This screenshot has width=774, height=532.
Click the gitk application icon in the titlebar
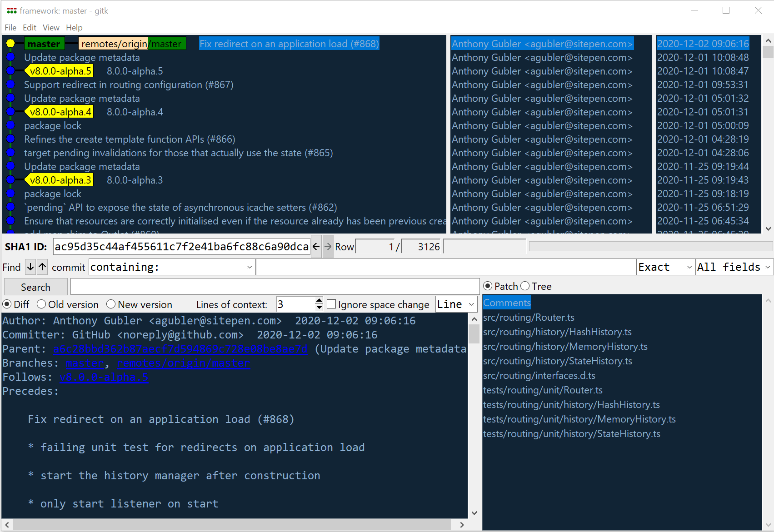11,10
